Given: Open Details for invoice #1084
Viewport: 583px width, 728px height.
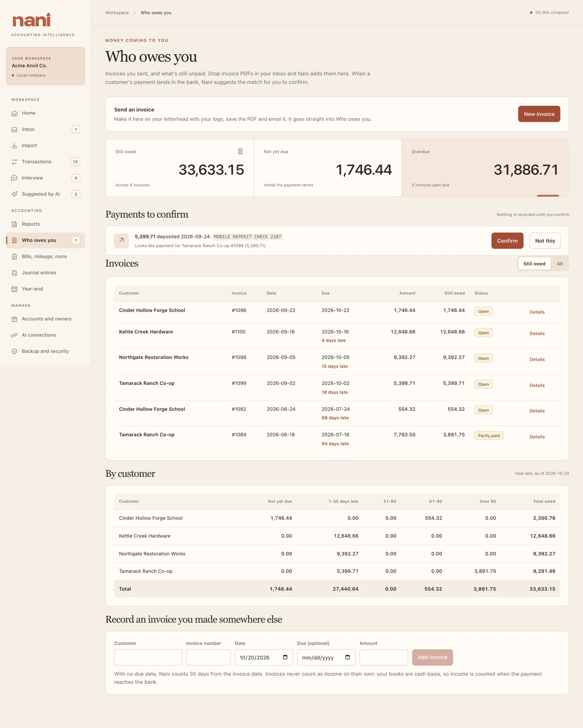Looking at the screenshot, I should coord(537,437).
